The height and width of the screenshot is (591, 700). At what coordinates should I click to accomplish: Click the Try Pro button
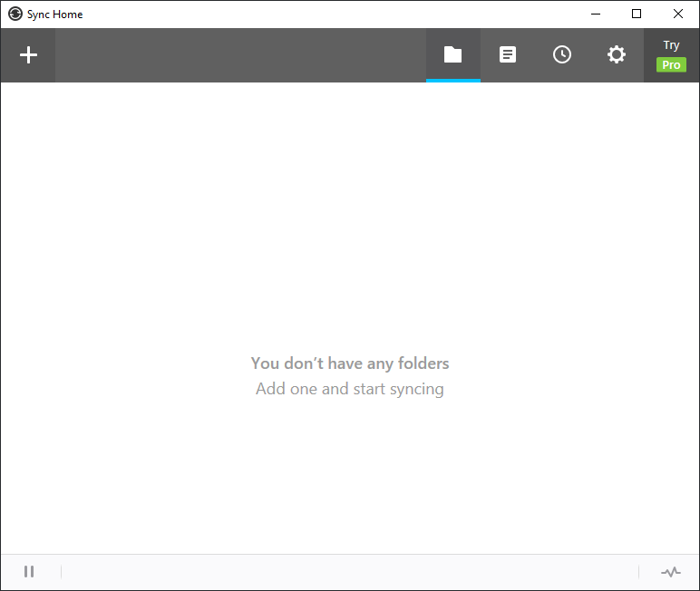coord(671,55)
